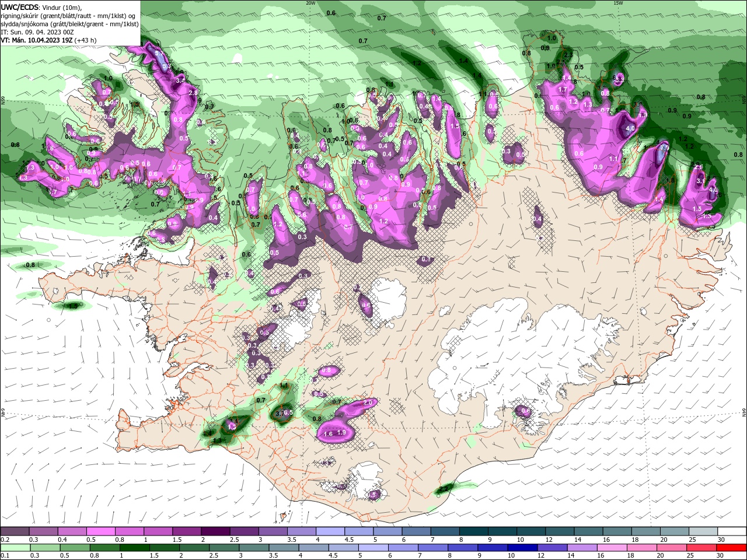Click the pale lavender rain-scale swatch between 5 and 6
747x560 pixels.
(x=373, y=548)
